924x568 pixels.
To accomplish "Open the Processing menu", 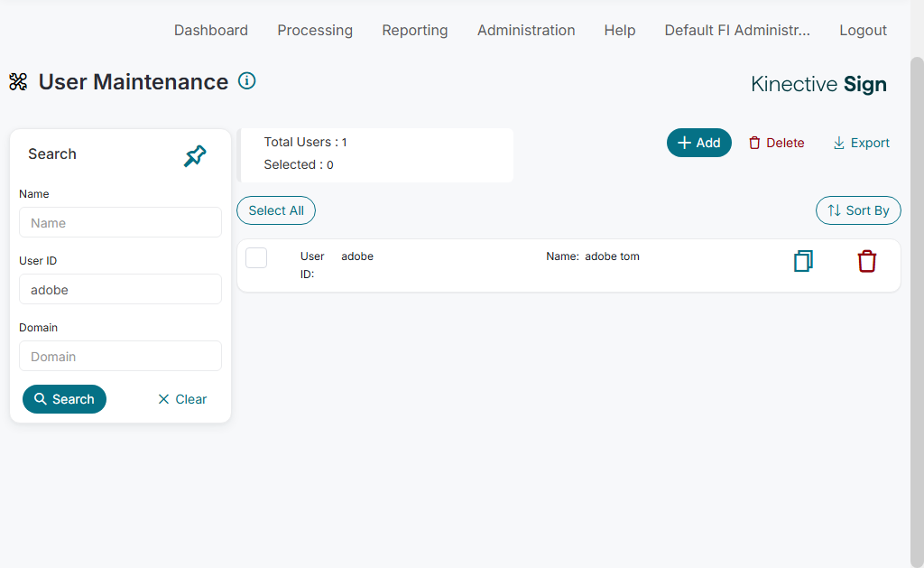I will point(315,30).
